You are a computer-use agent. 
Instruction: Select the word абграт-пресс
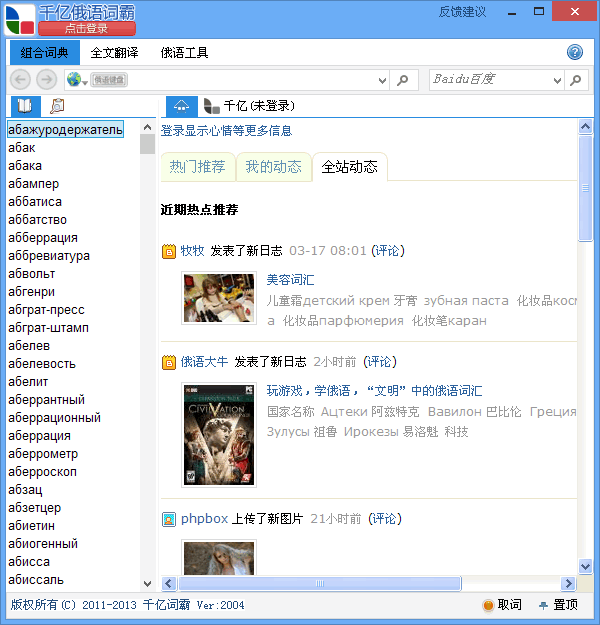[x=46, y=310]
